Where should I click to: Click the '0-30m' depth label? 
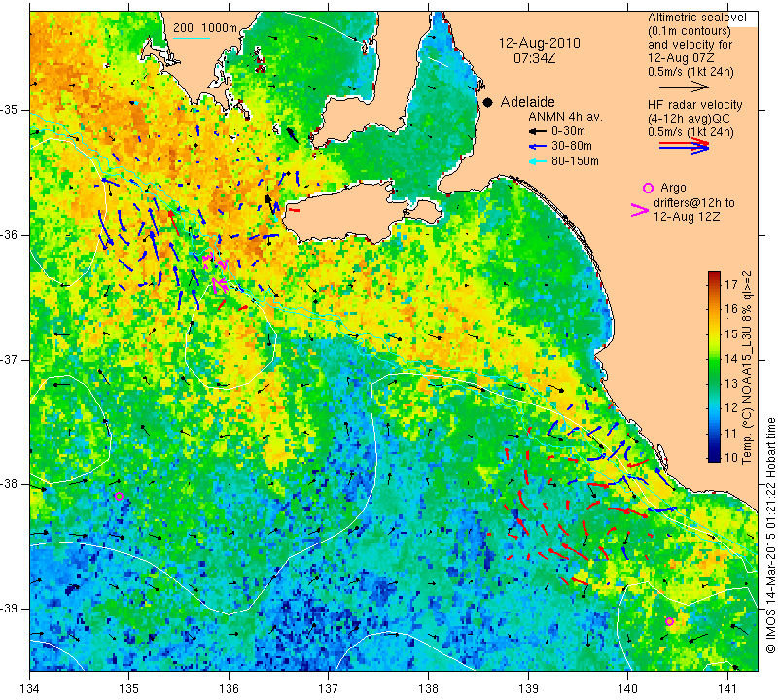[x=568, y=131]
